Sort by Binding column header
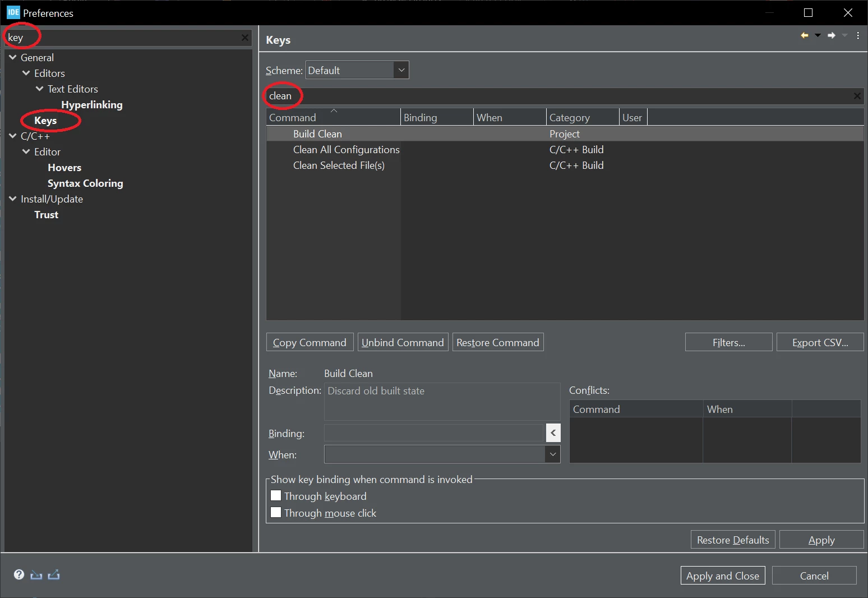The height and width of the screenshot is (598, 868). [x=437, y=117]
